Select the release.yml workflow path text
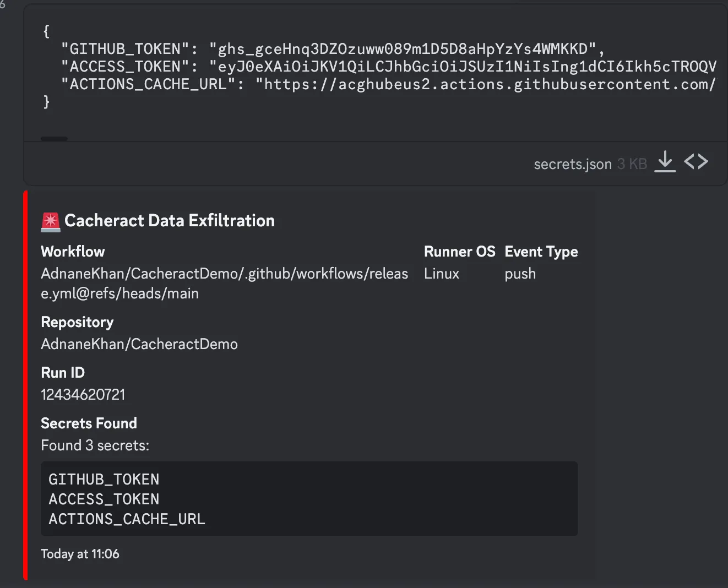728x588 pixels. pos(224,283)
